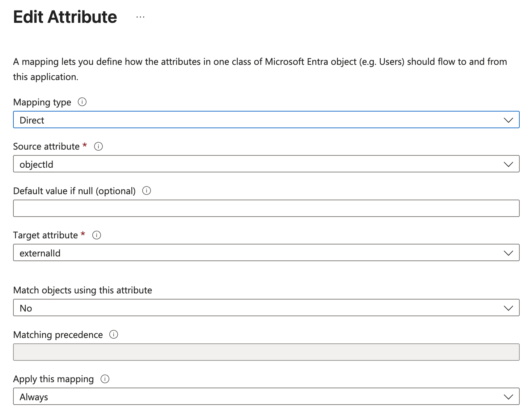Click the chevron arrow in the Apply this mapping field
The height and width of the screenshot is (418, 532).
point(508,397)
